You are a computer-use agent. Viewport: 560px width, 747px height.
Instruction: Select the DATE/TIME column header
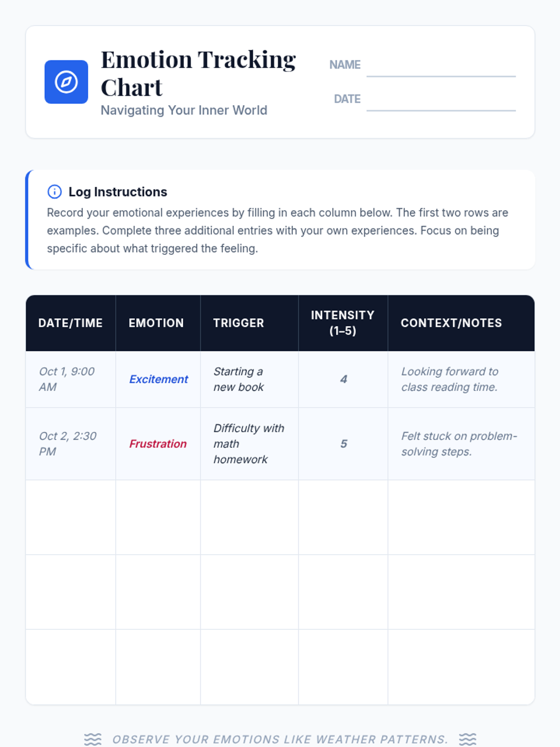70,323
